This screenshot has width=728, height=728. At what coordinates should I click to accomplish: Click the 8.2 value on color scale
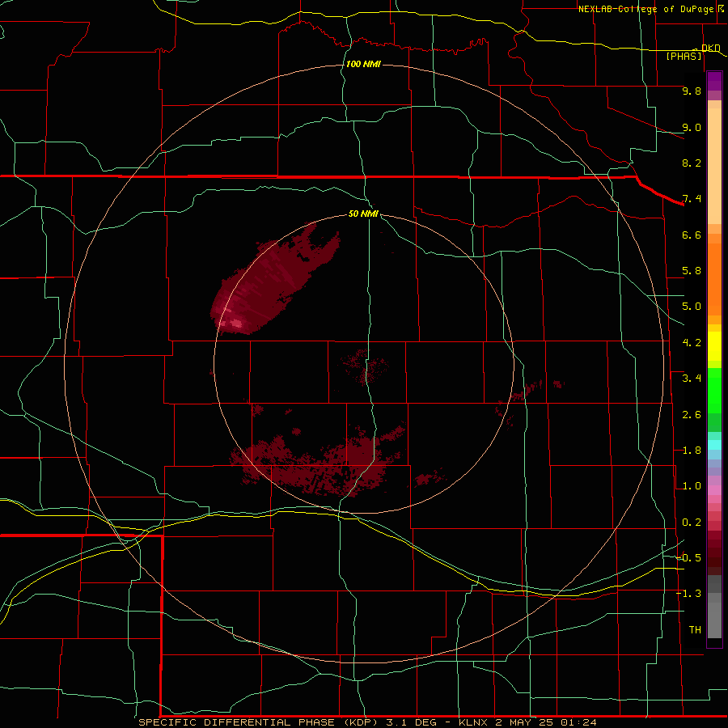[x=692, y=163]
